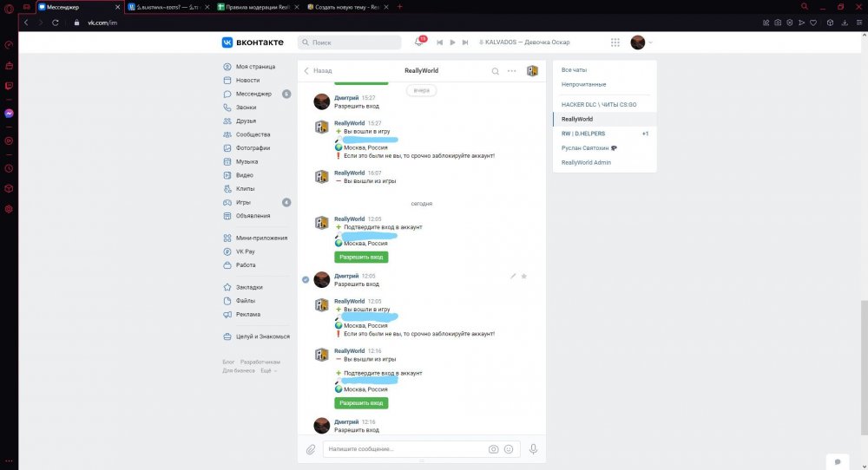Reload the vk.com page
The image size is (868, 470).
56,23
